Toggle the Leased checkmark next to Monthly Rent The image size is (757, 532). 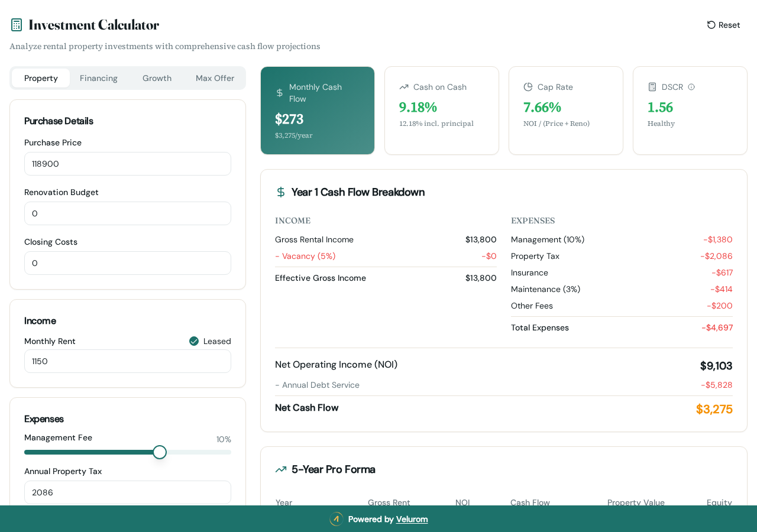pos(194,341)
